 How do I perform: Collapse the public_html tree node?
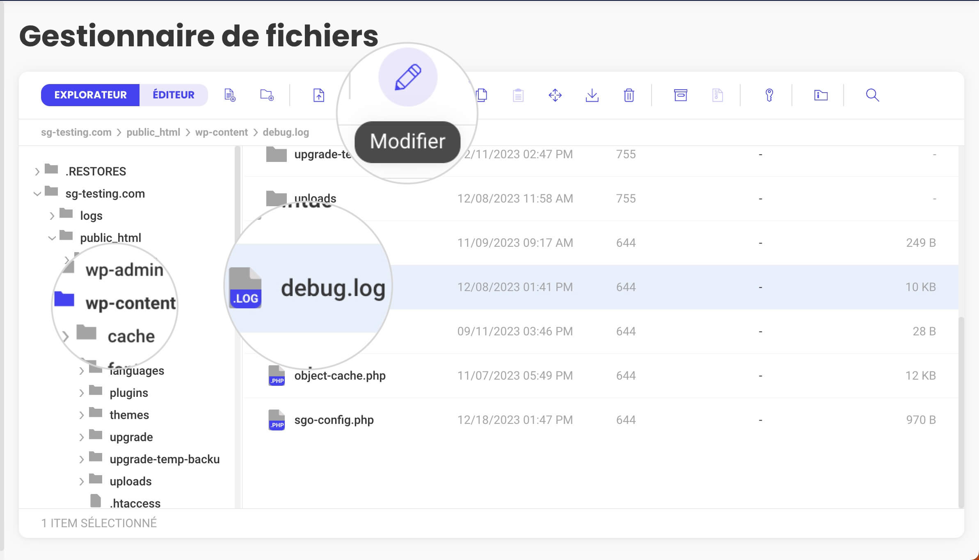(x=52, y=238)
